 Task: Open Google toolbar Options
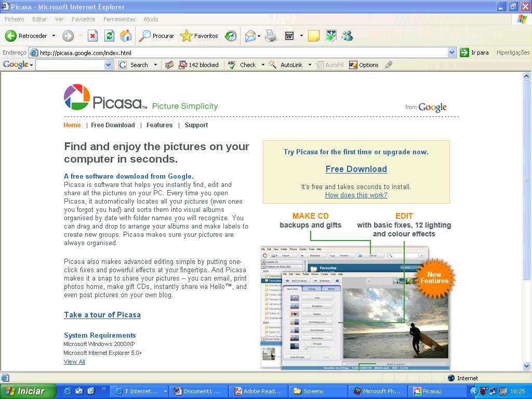[x=364, y=65]
